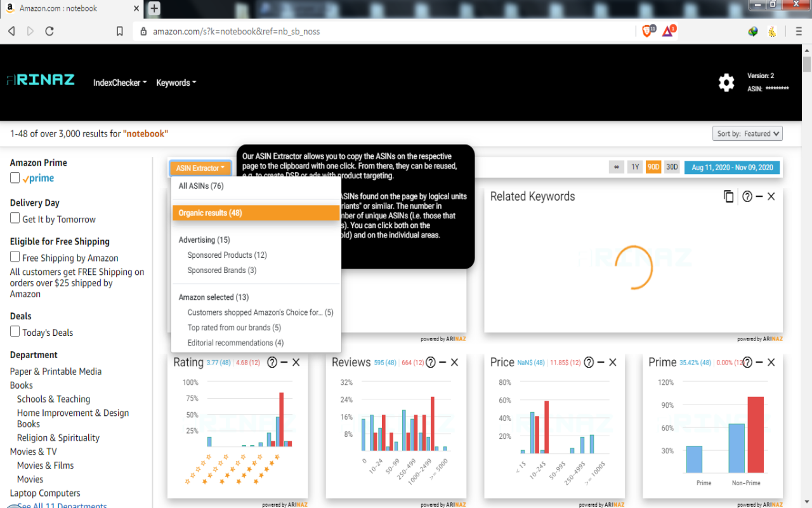Close the Price widget
Screen dimensions: 812x508
[613, 362]
